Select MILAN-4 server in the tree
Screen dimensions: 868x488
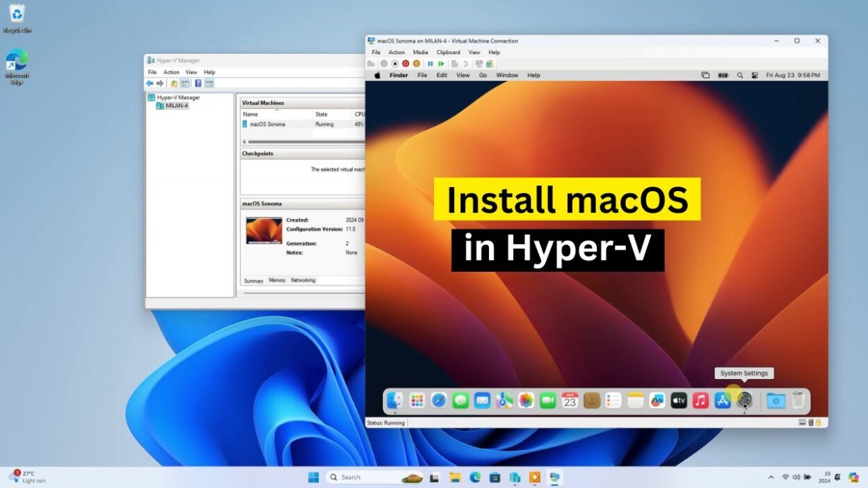coord(176,106)
